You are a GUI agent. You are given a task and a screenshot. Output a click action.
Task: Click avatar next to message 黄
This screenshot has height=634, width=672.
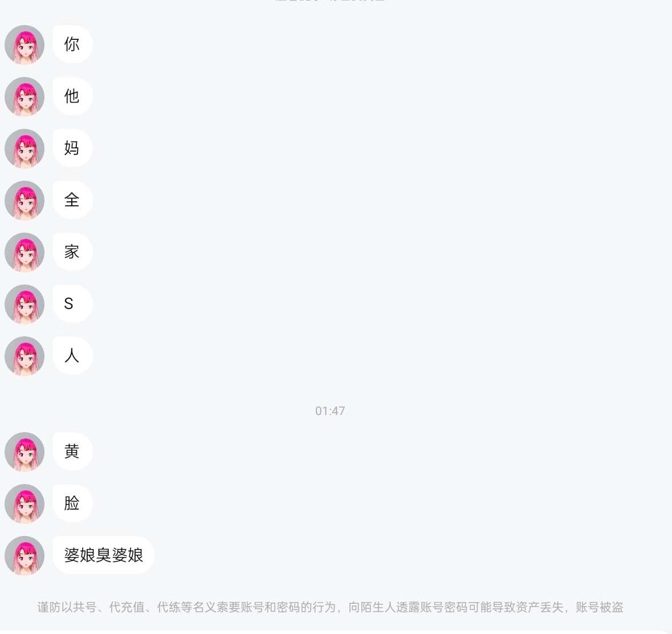(x=25, y=452)
